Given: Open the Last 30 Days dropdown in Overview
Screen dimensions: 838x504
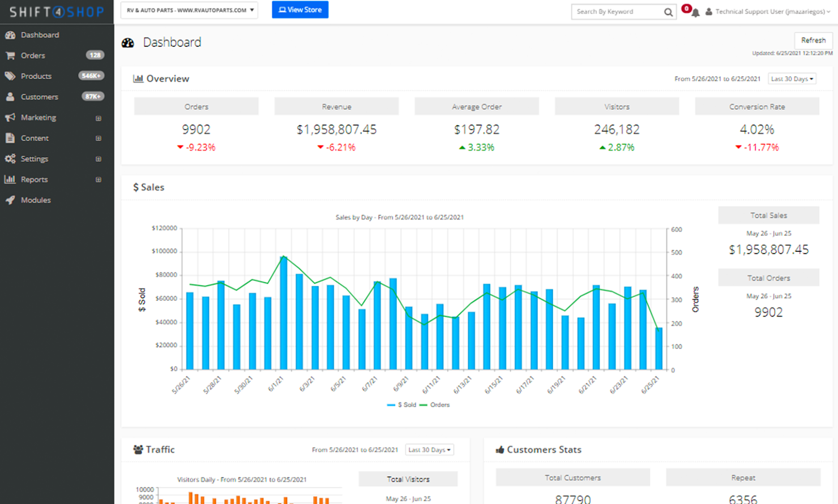Looking at the screenshot, I should pos(792,79).
